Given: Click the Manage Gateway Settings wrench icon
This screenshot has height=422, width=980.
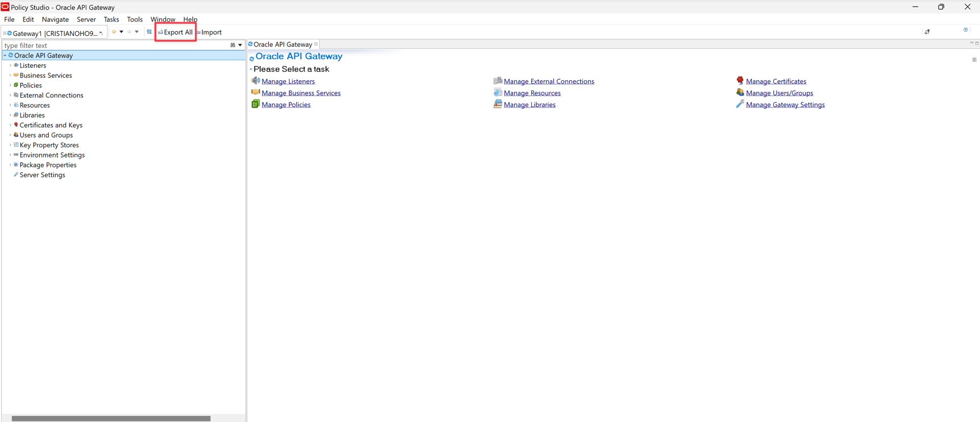Looking at the screenshot, I should click(x=740, y=104).
